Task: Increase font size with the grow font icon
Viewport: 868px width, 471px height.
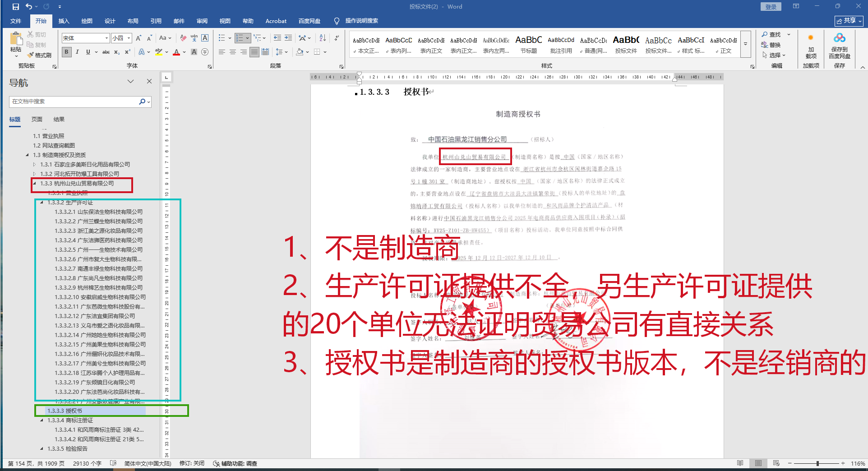Action: [x=139, y=38]
